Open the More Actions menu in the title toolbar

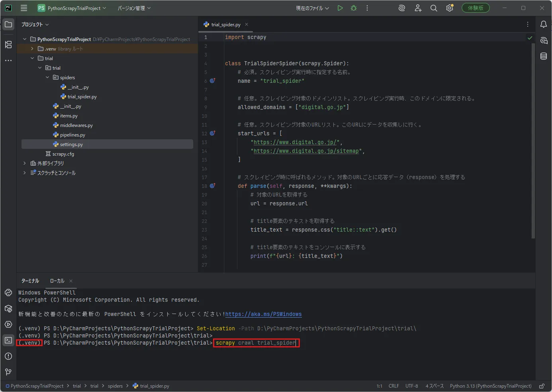tap(367, 8)
